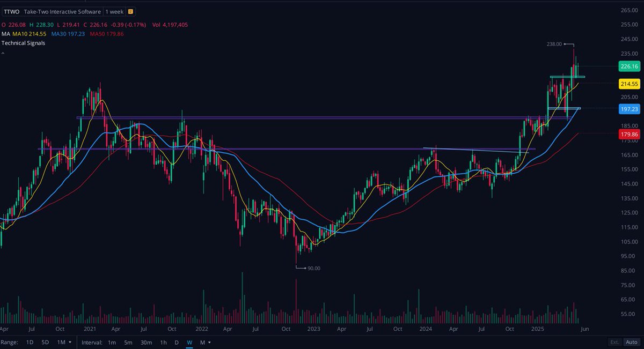Screen dimensions: 644x349
Task: Select the 1h interval
Action: click(163, 343)
